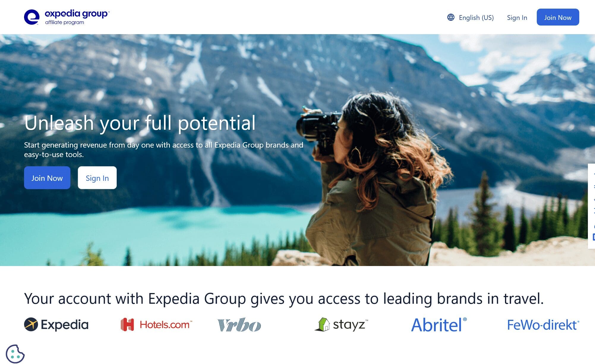Click the Hotels.com red H icon
This screenshot has height=364, width=595.
(127, 325)
